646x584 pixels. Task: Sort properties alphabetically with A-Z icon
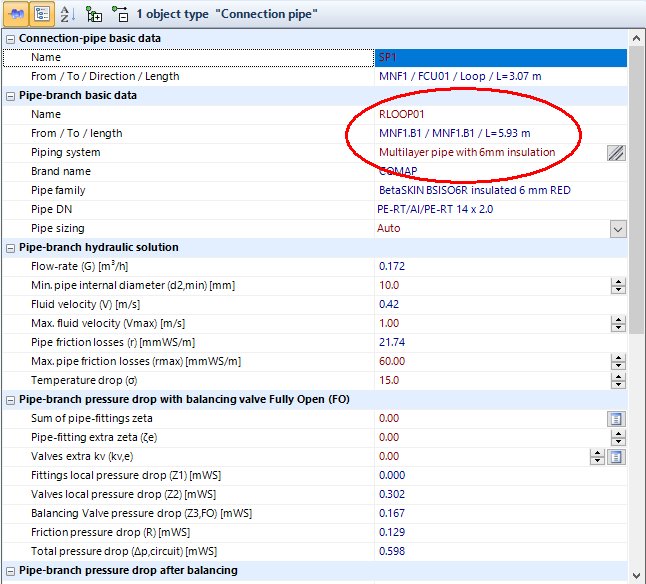(68, 15)
